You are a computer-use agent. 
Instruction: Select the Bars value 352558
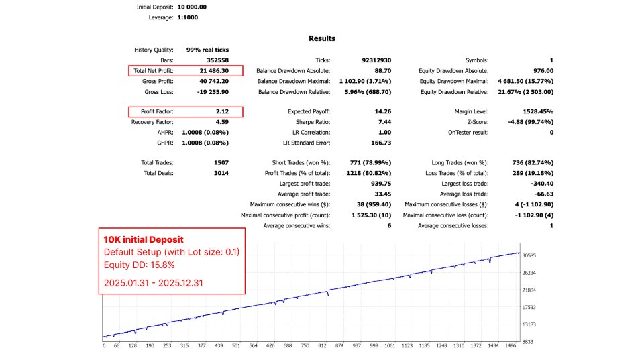tap(217, 60)
